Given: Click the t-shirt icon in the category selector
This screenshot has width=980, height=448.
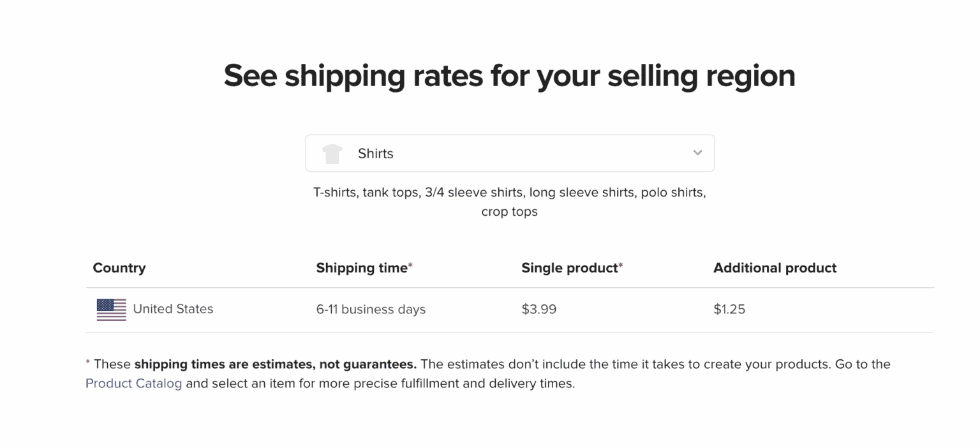Looking at the screenshot, I should click(332, 154).
